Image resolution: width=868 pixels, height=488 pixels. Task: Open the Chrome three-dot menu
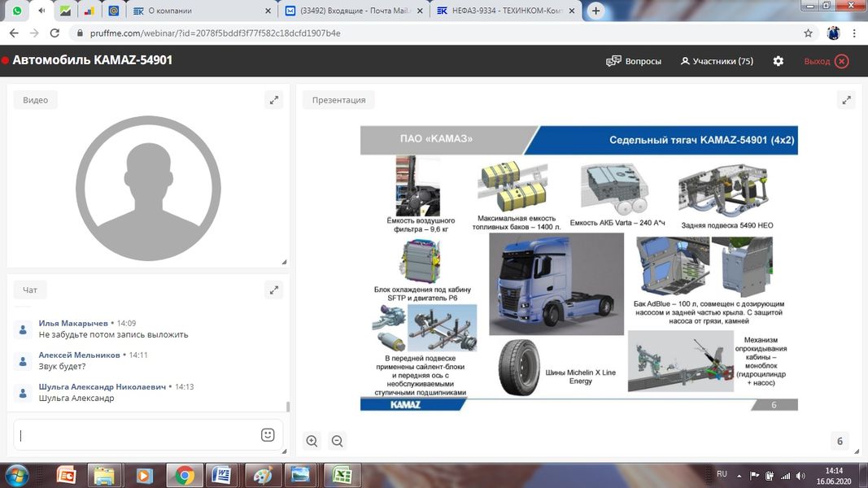854,33
